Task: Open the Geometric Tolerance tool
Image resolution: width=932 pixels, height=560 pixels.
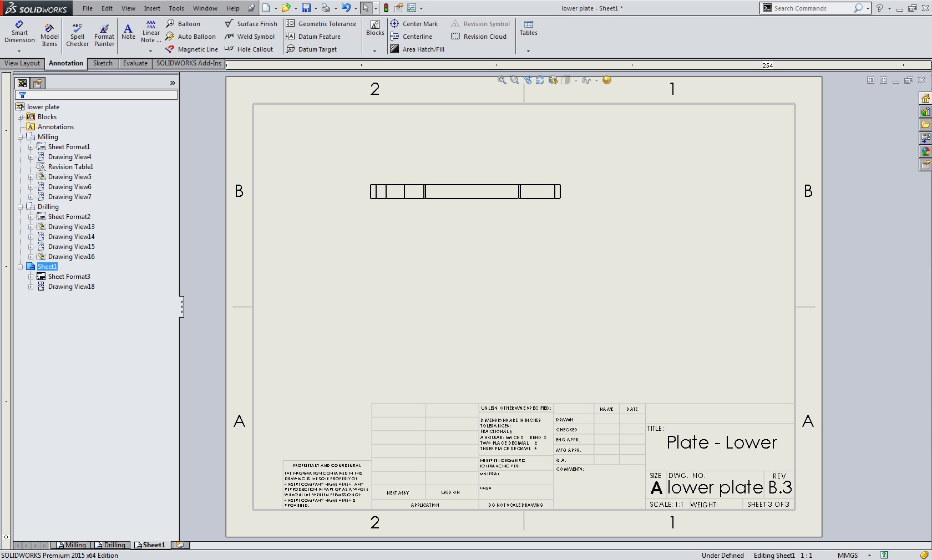Action: (x=321, y=24)
